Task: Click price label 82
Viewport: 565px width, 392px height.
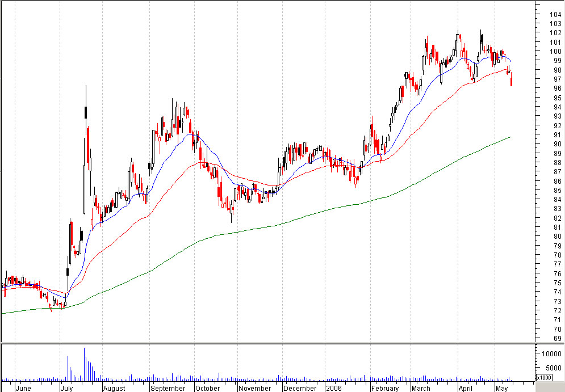Action: pyautogui.click(x=558, y=218)
